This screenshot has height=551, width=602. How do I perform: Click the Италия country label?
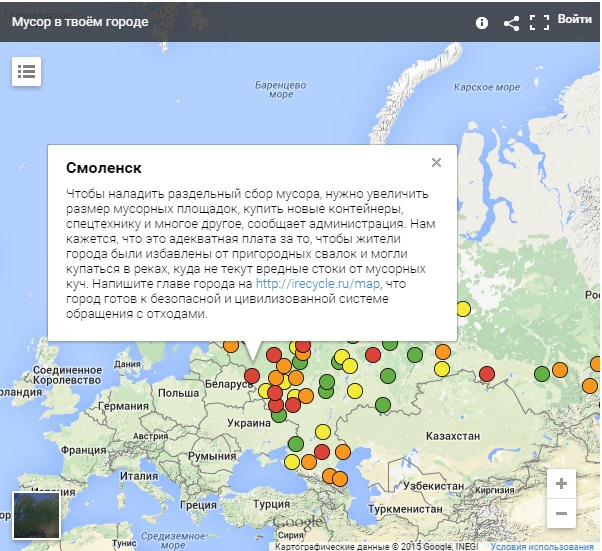139,476
